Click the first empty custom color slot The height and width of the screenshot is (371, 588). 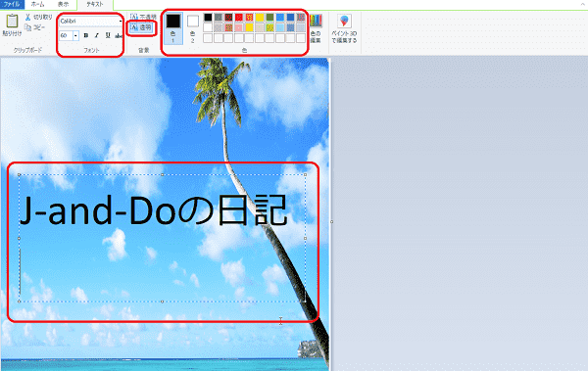coord(208,38)
